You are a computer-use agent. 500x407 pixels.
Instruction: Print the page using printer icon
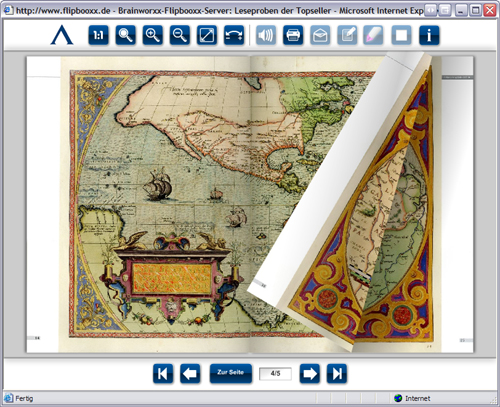[293, 35]
